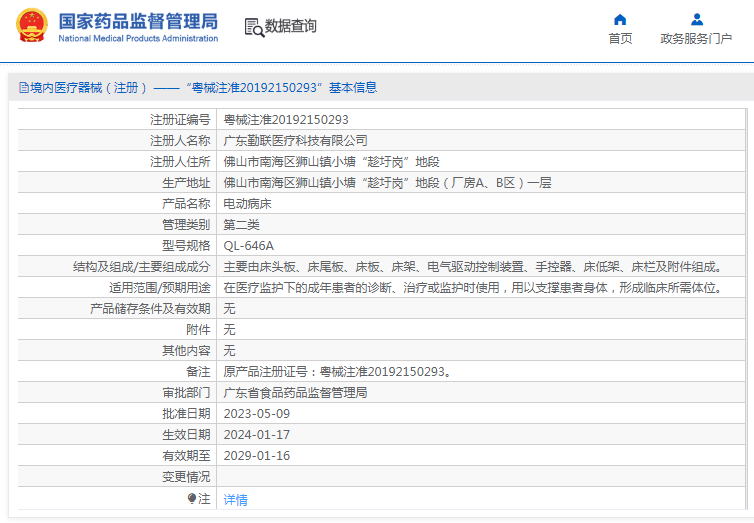Click the 有效期至 label

point(186,456)
